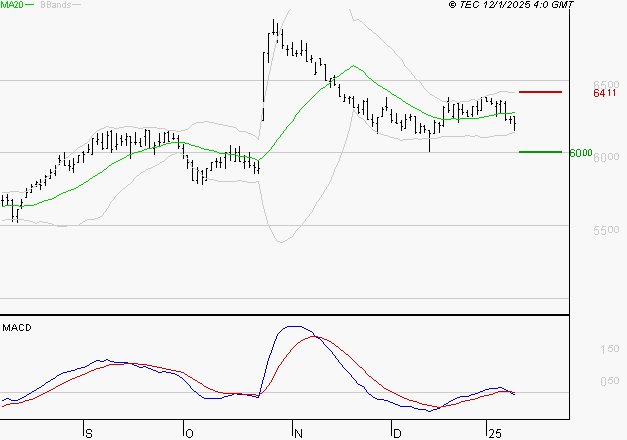Click the 25 year marker on timeline

pyautogui.click(x=495, y=434)
